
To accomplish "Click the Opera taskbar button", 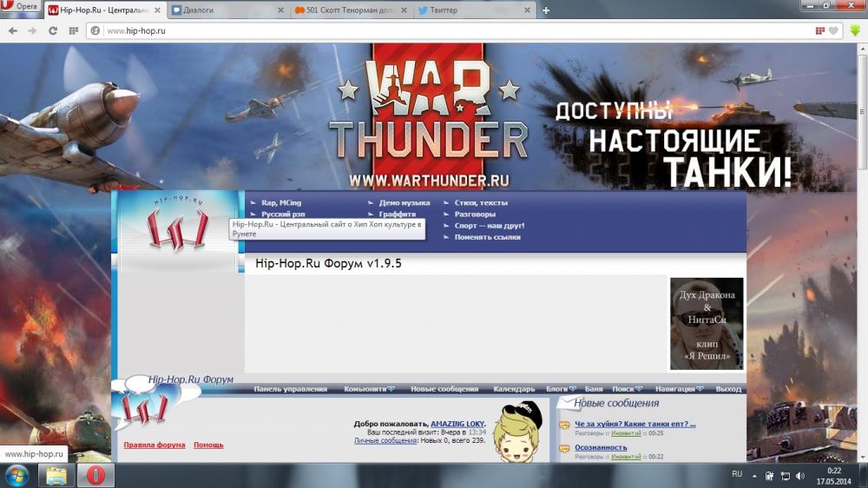I will (95, 476).
